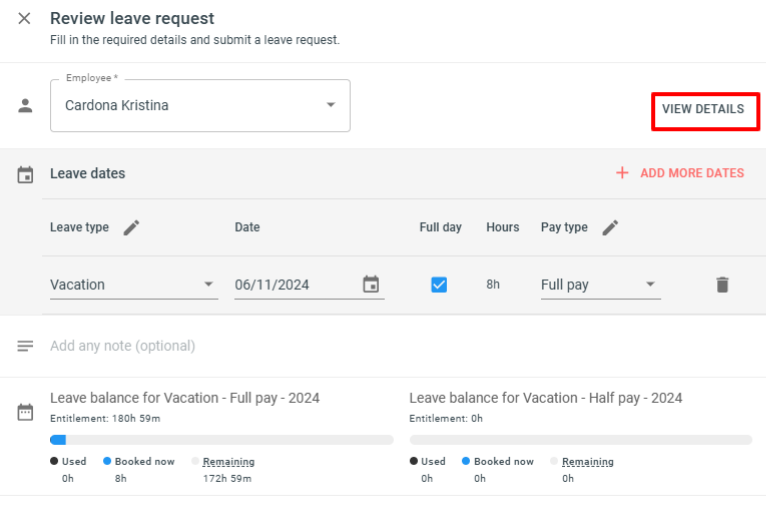Image resolution: width=766 pixels, height=519 pixels.
Task: Open calendar picker for leave date
Action: coord(371,284)
